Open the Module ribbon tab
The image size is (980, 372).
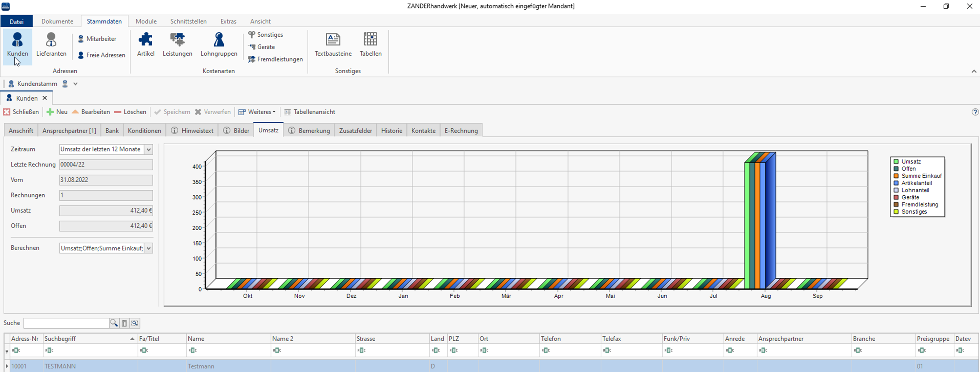coord(146,21)
